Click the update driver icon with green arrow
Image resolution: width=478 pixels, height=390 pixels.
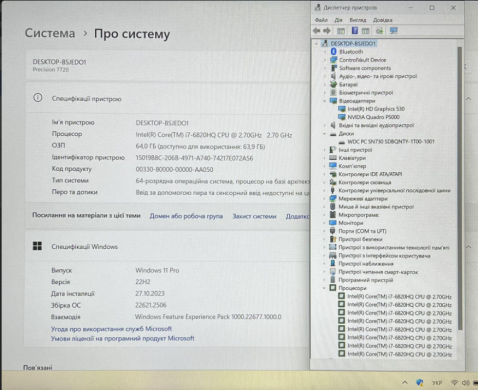click(380, 31)
